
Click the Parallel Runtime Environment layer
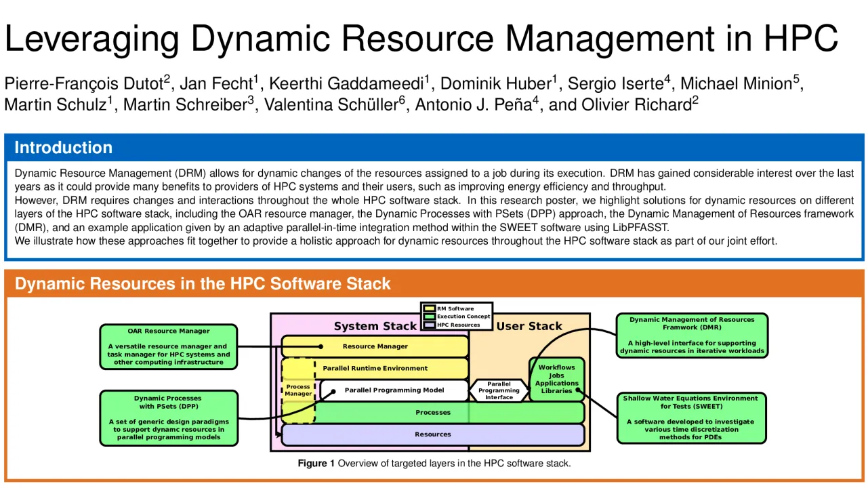coord(375,368)
